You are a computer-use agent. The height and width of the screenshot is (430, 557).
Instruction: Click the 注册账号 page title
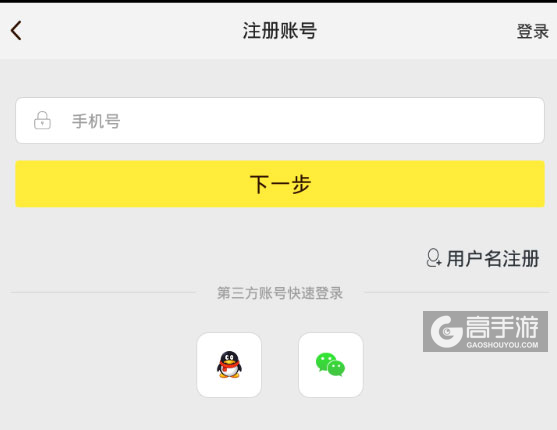pyautogui.click(x=280, y=31)
